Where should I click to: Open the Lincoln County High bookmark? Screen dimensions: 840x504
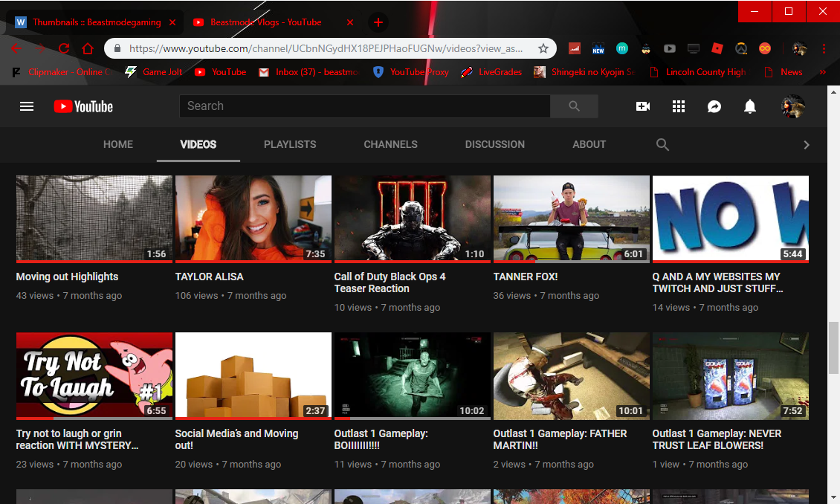[x=697, y=72]
